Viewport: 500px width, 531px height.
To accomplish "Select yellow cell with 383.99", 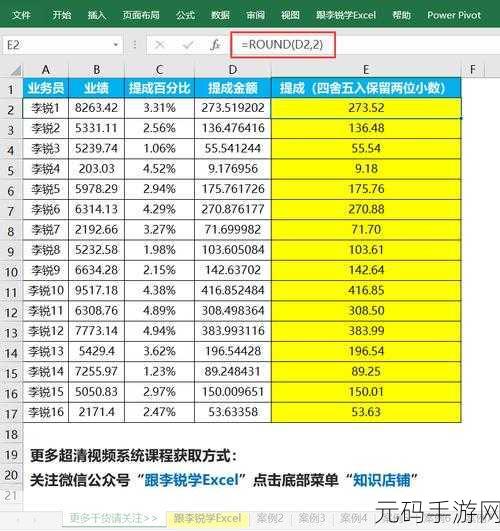I will [366, 331].
